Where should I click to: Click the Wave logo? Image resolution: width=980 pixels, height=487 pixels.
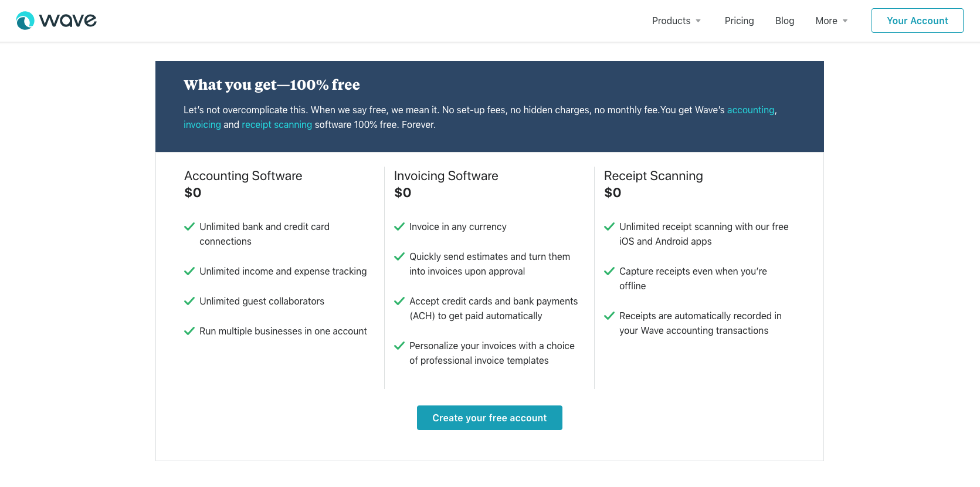[x=56, y=21]
